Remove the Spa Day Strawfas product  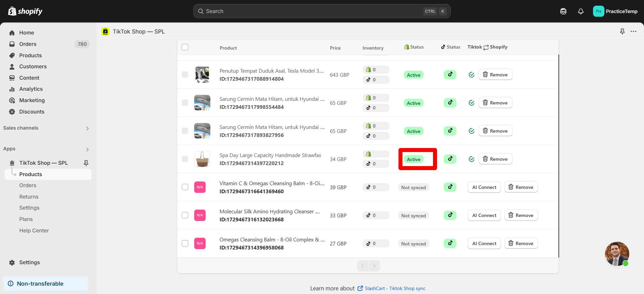click(x=495, y=159)
